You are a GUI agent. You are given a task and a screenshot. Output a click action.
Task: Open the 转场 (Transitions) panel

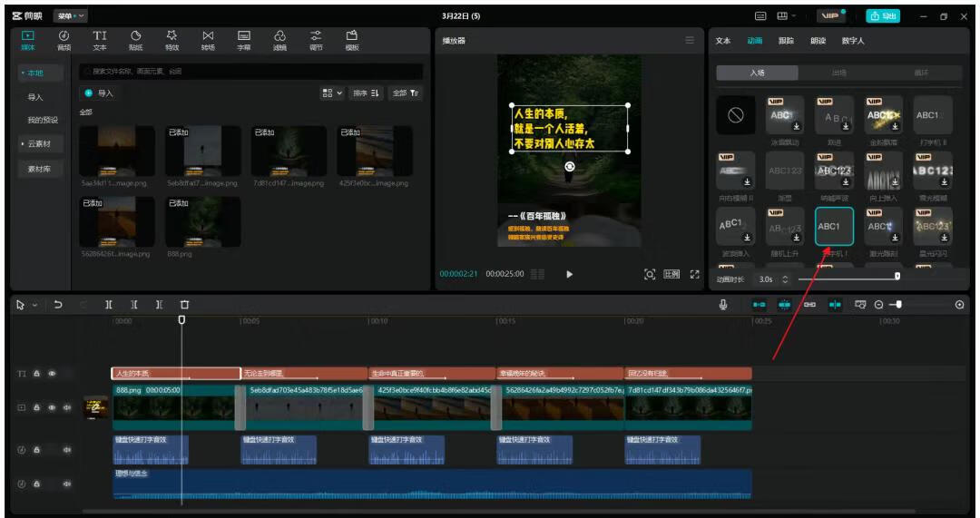[x=208, y=40]
